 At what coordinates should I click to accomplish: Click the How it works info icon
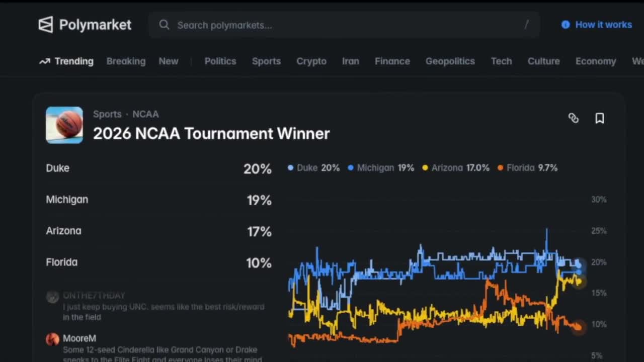coord(566,25)
